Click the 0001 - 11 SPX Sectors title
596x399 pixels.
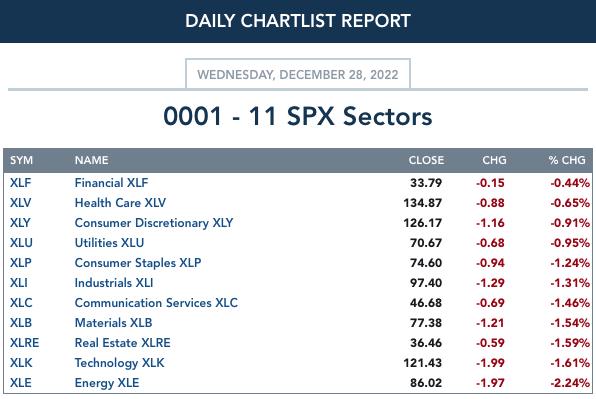tap(298, 116)
